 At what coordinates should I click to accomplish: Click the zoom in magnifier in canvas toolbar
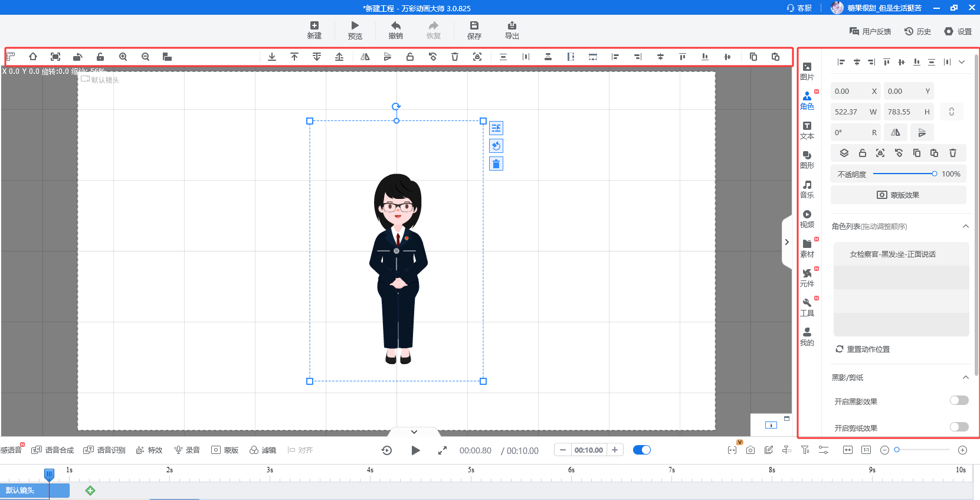click(123, 57)
